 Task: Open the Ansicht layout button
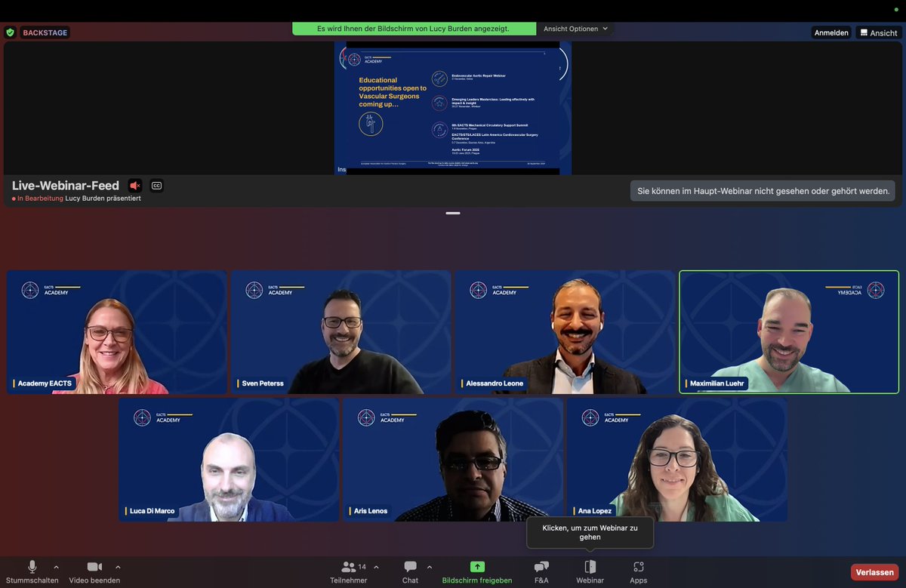[x=878, y=32]
